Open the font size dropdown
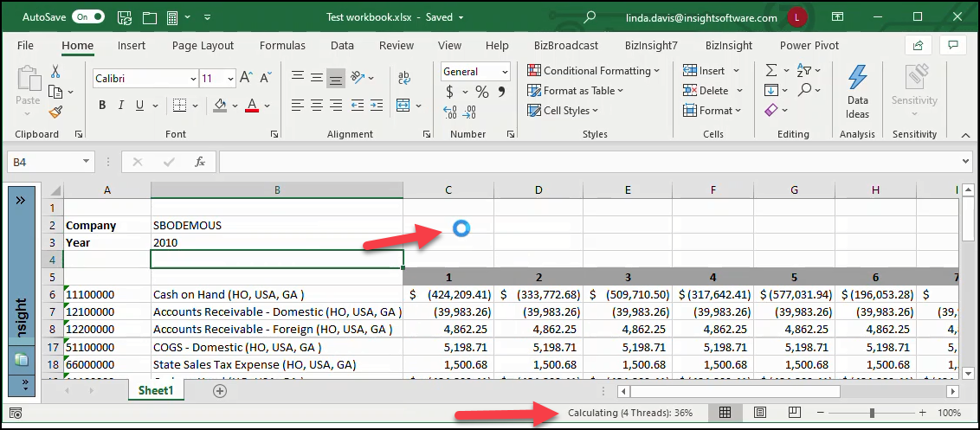Viewport: 980px width, 430px height. (230, 79)
